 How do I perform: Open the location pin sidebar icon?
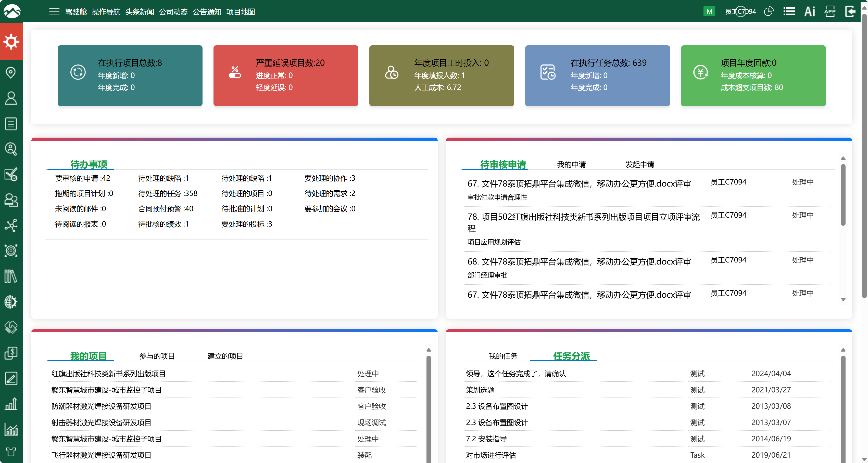[x=11, y=72]
